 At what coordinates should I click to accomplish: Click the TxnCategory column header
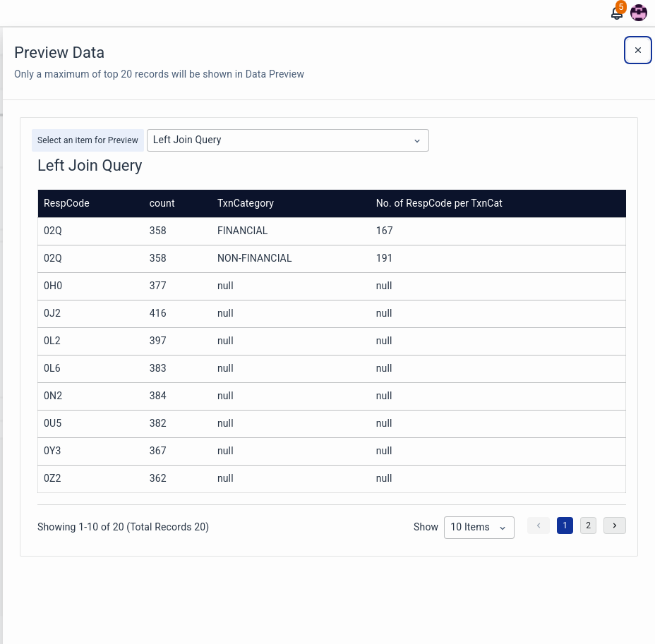(x=245, y=203)
